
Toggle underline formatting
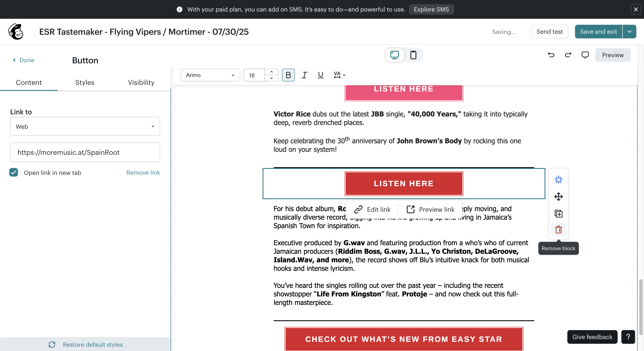pos(321,75)
